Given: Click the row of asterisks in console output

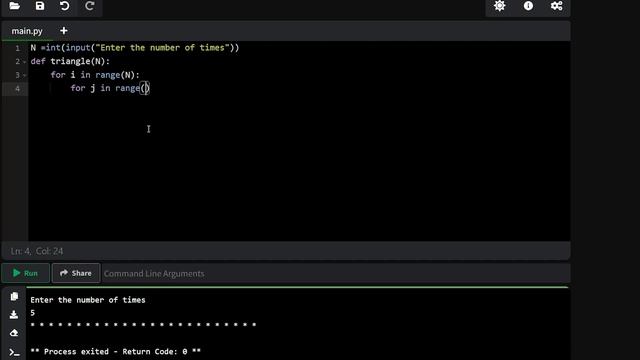Looking at the screenshot, I should pos(143,325).
